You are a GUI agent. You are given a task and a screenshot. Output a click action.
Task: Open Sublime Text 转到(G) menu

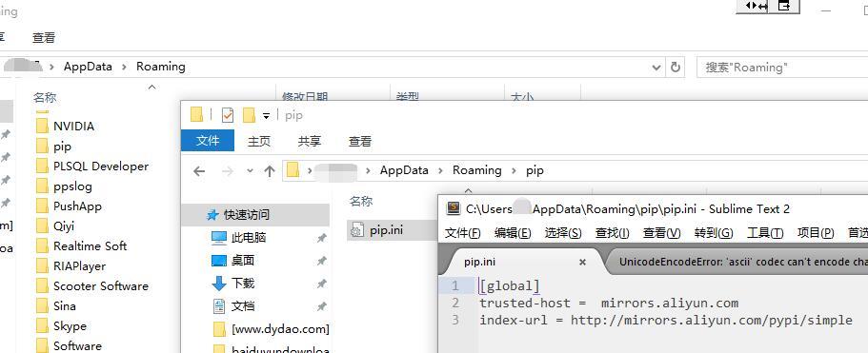click(714, 233)
